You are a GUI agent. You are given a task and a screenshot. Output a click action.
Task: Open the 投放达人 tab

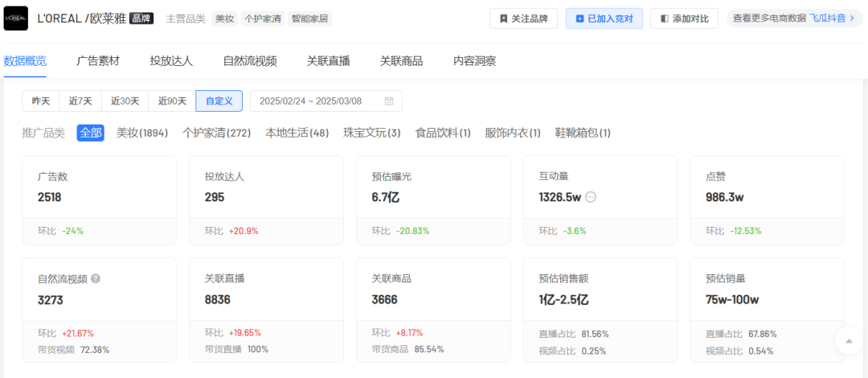(171, 61)
